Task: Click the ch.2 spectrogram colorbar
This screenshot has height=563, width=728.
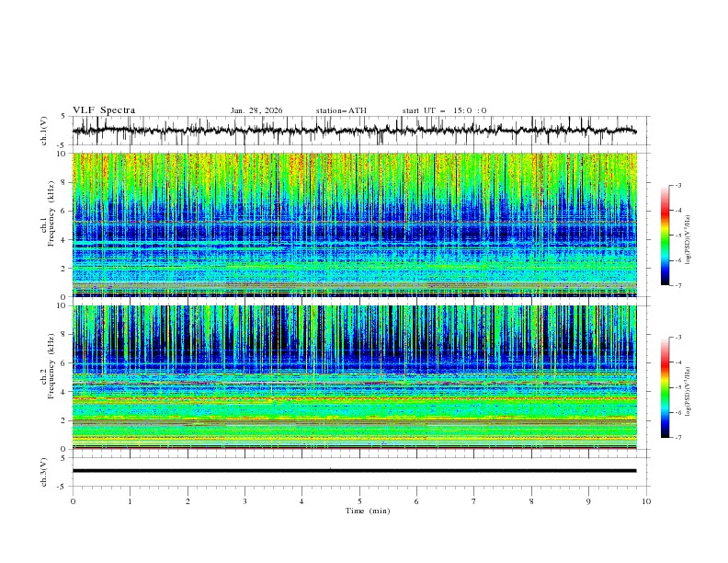Action: [x=665, y=387]
